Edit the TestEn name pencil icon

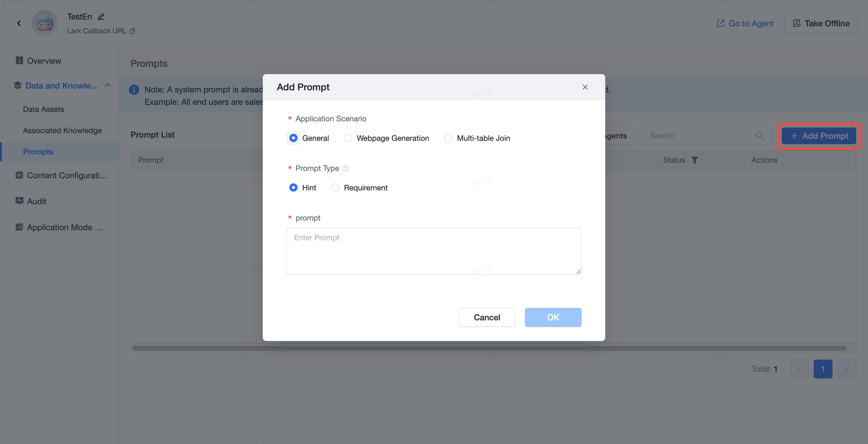[101, 17]
